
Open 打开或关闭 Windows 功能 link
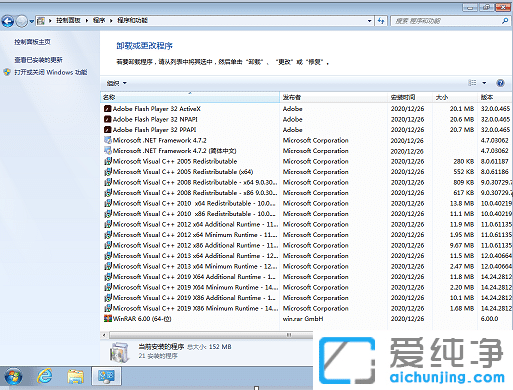51,72
